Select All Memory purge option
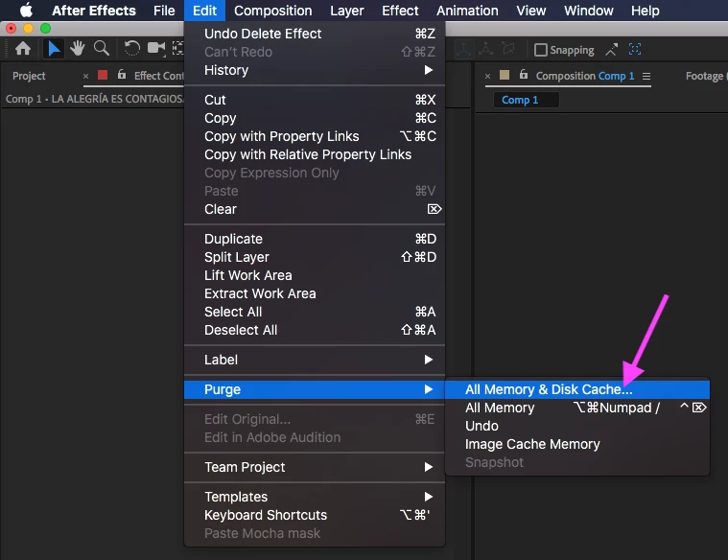This screenshot has width=728, height=560. pyautogui.click(x=577, y=408)
